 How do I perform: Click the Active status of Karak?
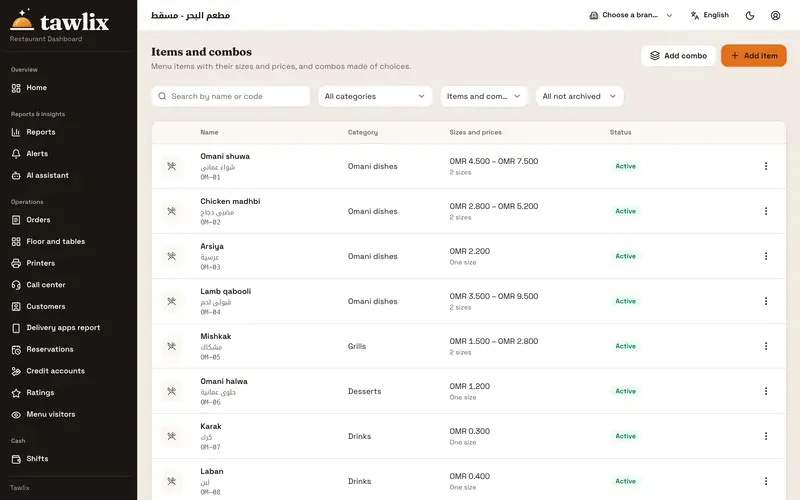tap(626, 436)
